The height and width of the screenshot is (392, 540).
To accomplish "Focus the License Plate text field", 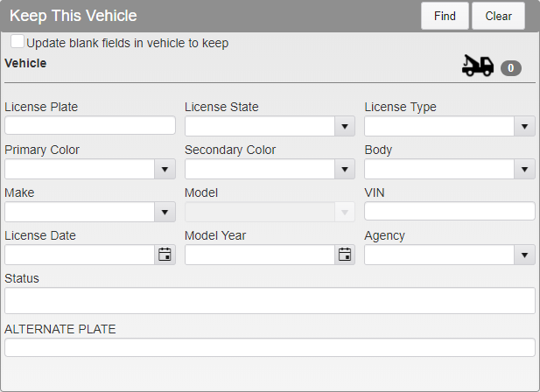I will (90, 125).
